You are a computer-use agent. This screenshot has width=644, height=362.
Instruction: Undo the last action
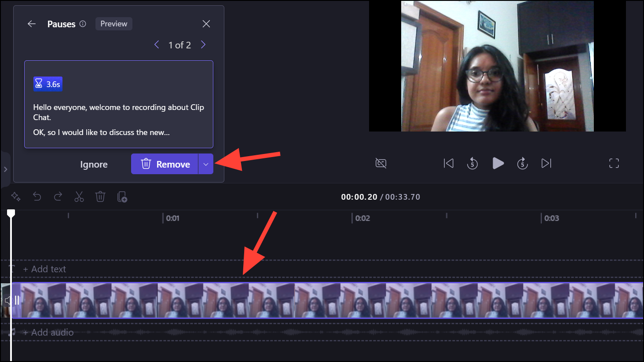point(37,197)
